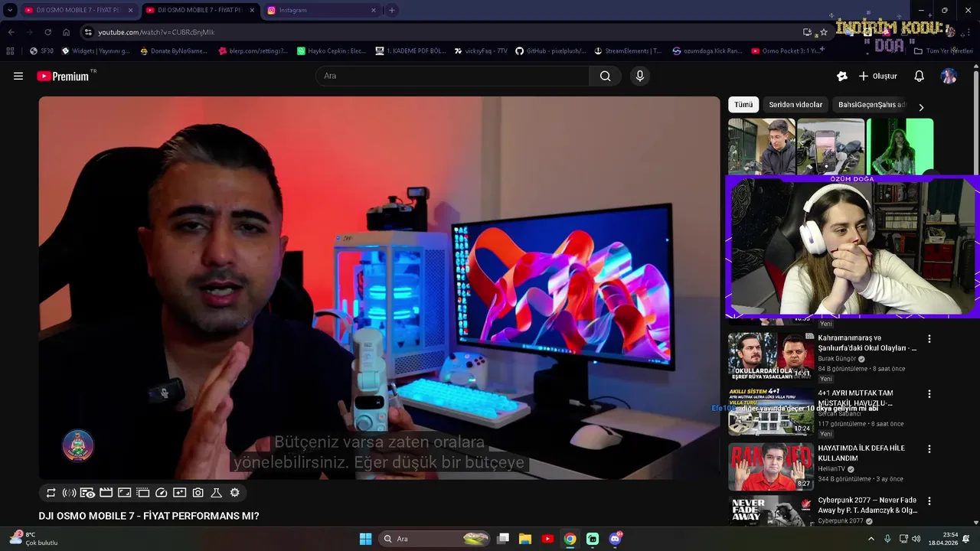980x551 pixels.
Task: Open Chrome tab search dropdown
Action: click(x=10, y=10)
